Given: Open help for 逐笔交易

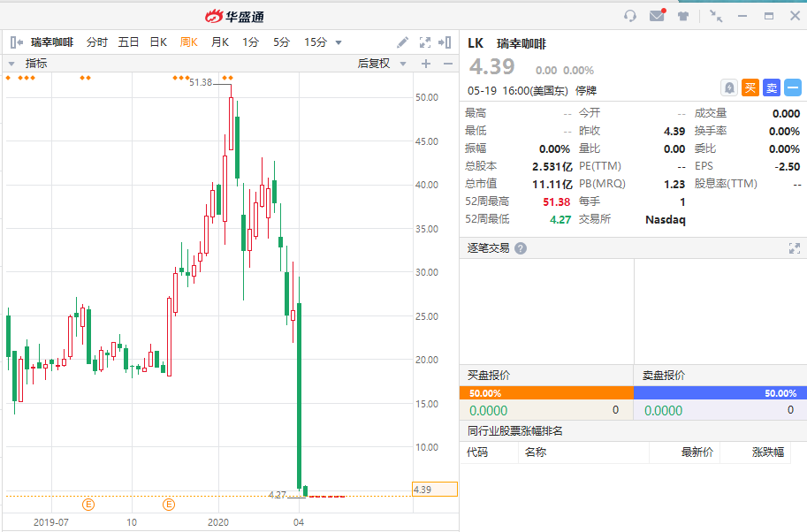Looking at the screenshot, I should coord(521,248).
